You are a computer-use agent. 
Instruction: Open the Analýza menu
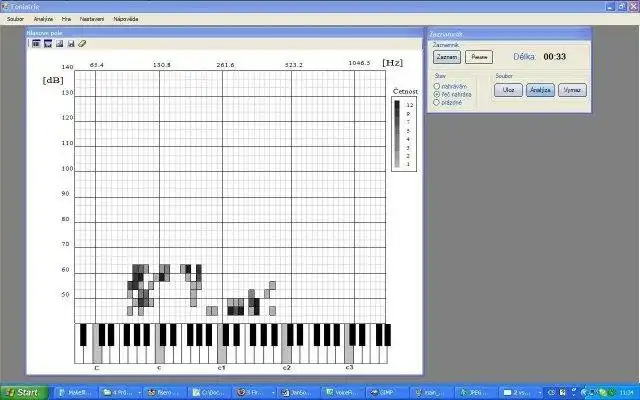(x=43, y=19)
